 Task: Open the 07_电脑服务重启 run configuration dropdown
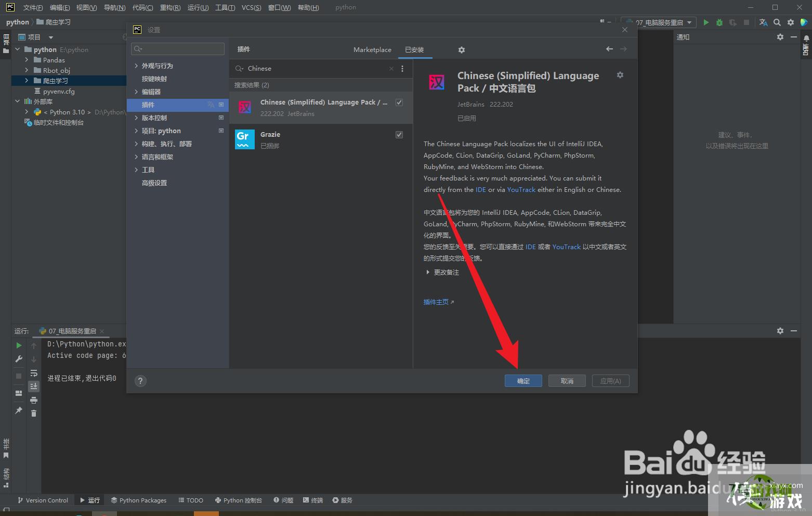(x=659, y=22)
